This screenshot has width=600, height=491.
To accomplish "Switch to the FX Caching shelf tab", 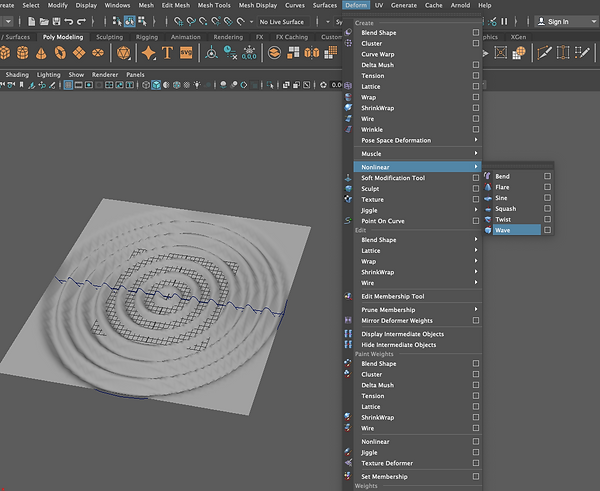I will point(292,37).
